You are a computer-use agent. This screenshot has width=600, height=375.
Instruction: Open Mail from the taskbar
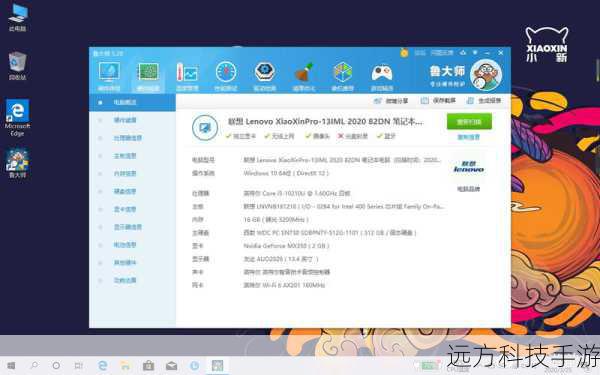point(171,366)
